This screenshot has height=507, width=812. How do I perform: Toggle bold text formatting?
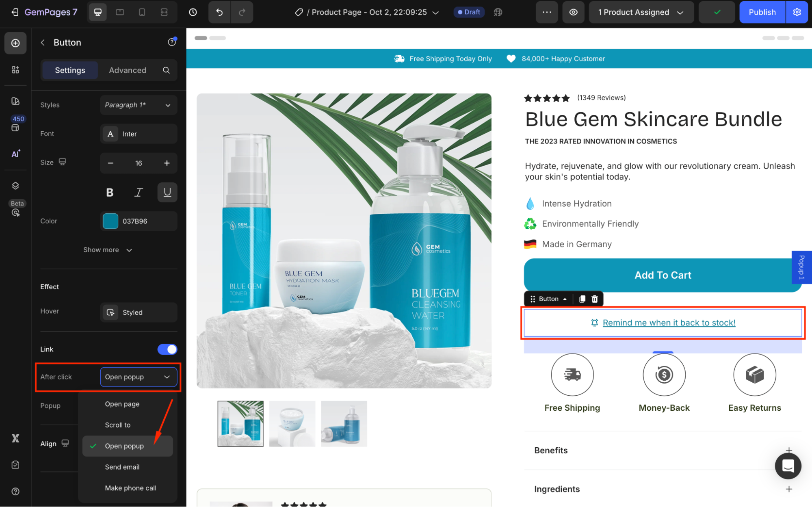pyautogui.click(x=110, y=192)
